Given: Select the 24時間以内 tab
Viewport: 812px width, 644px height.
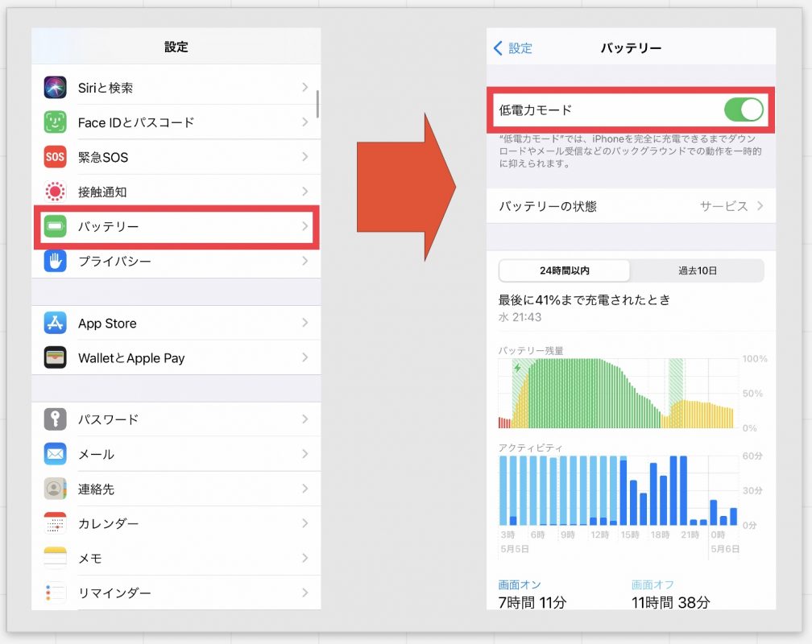Looking at the screenshot, I should pos(564,270).
